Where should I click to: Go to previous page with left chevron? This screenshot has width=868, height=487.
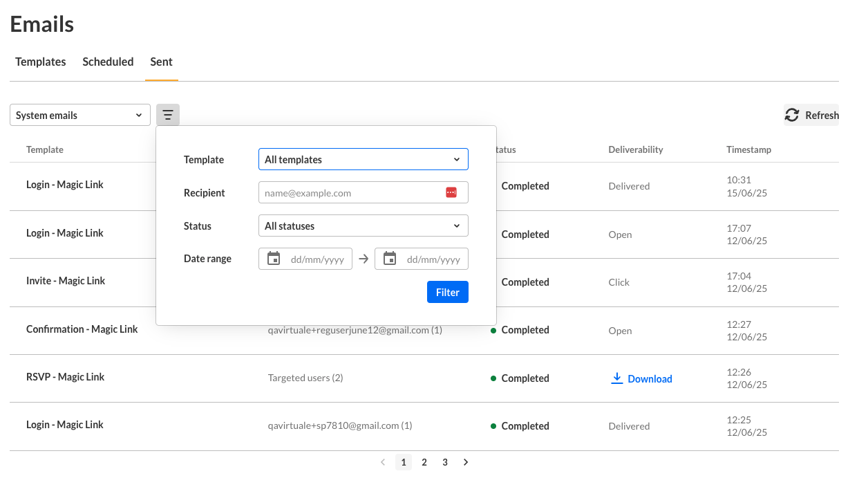pyautogui.click(x=383, y=462)
